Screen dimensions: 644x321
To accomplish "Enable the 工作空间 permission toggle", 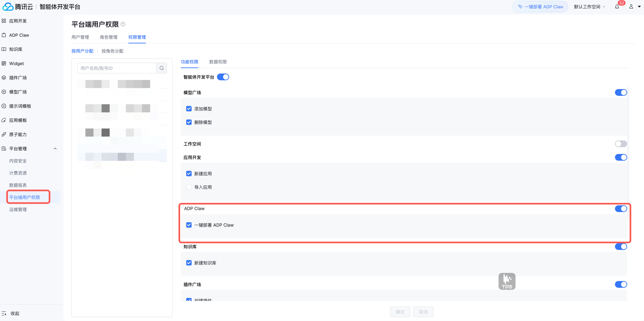I will click(621, 144).
